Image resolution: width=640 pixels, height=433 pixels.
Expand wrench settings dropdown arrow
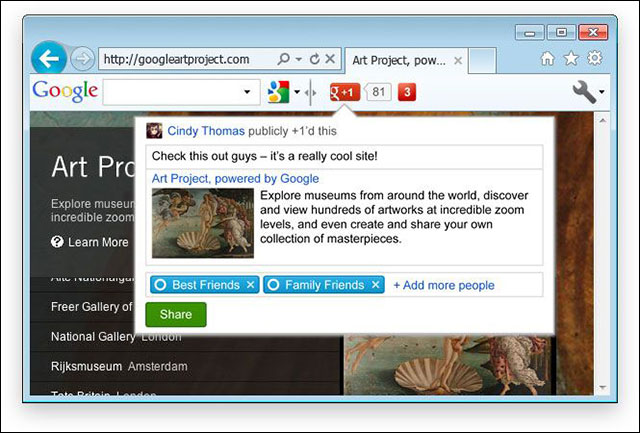pos(602,92)
